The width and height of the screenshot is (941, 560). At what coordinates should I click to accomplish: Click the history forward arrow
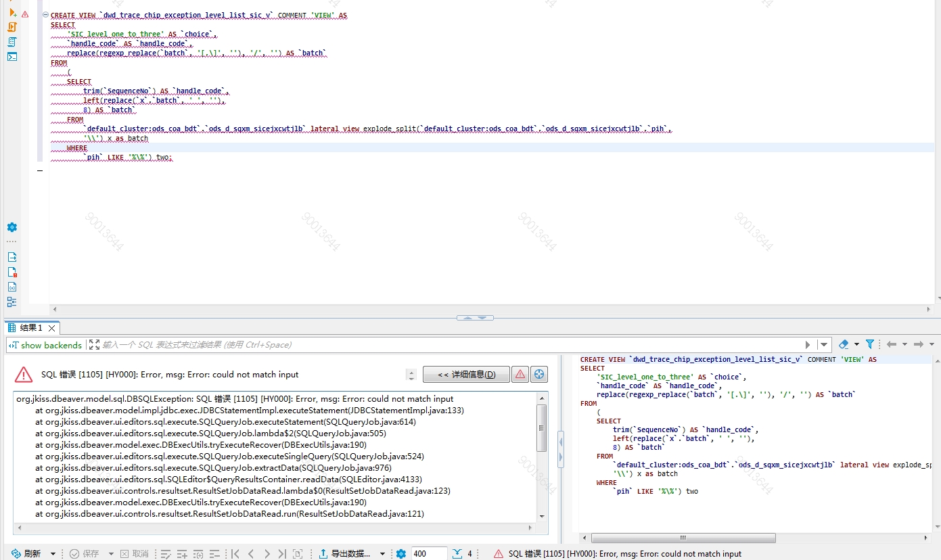[x=919, y=344]
